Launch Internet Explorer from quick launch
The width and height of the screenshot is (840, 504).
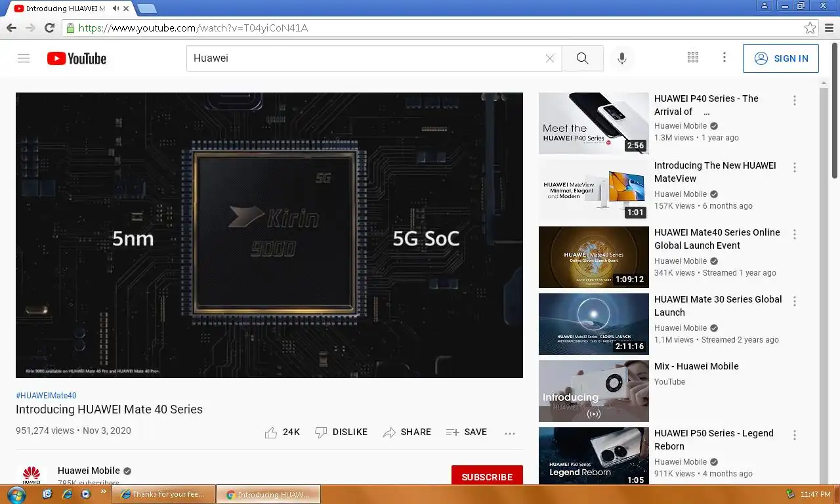click(66, 494)
